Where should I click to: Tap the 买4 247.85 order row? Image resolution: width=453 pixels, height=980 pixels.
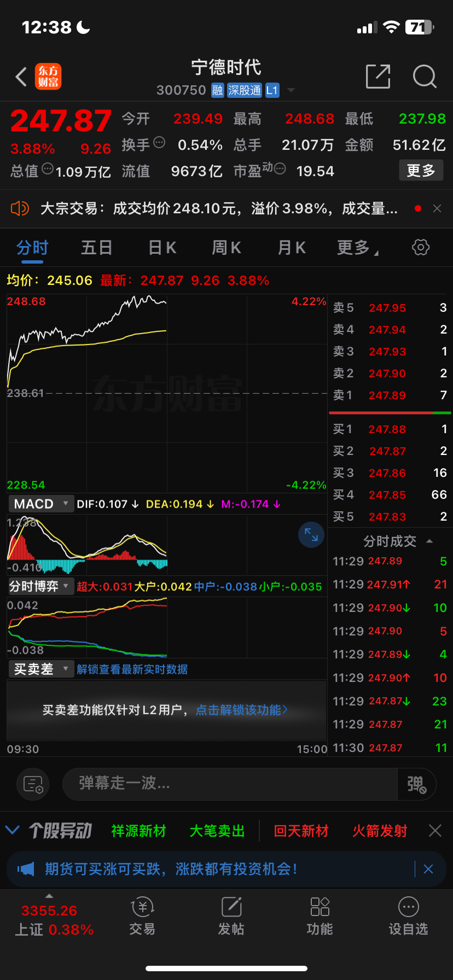390,495
